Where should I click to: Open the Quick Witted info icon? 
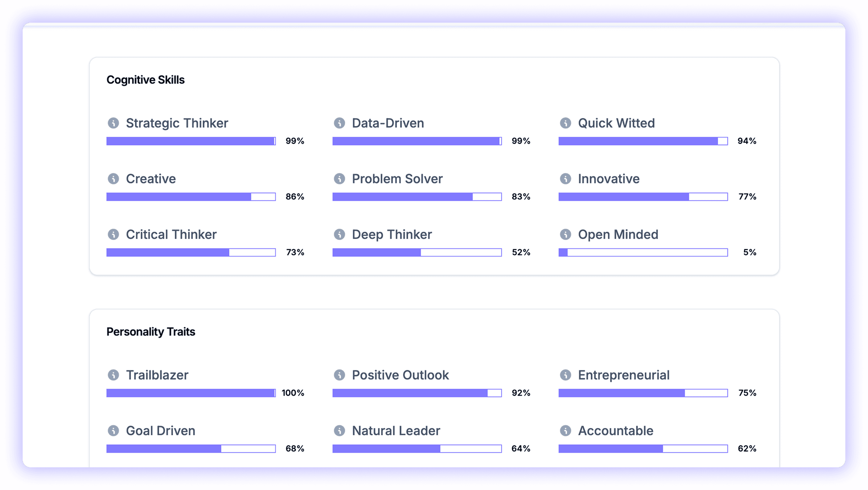(565, 123)
